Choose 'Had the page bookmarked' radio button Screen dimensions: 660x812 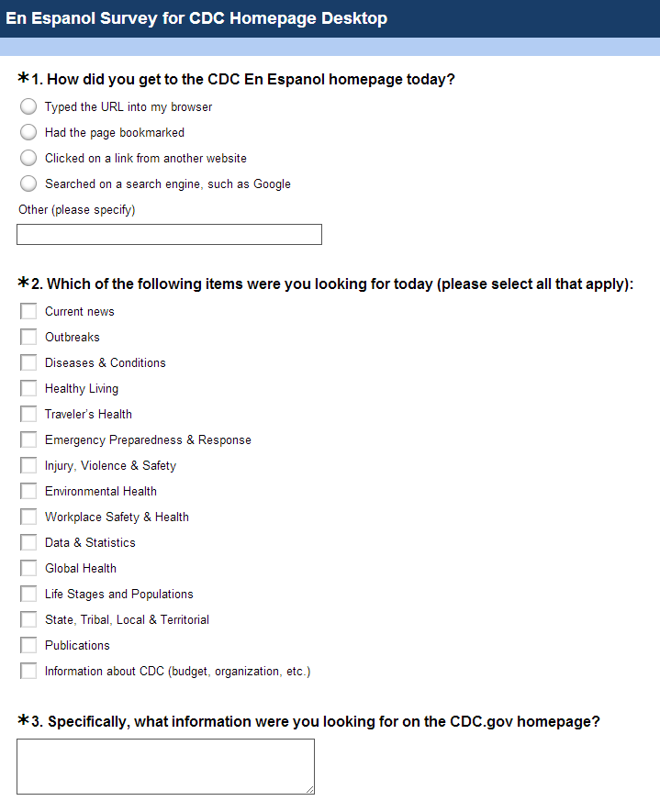28,132
